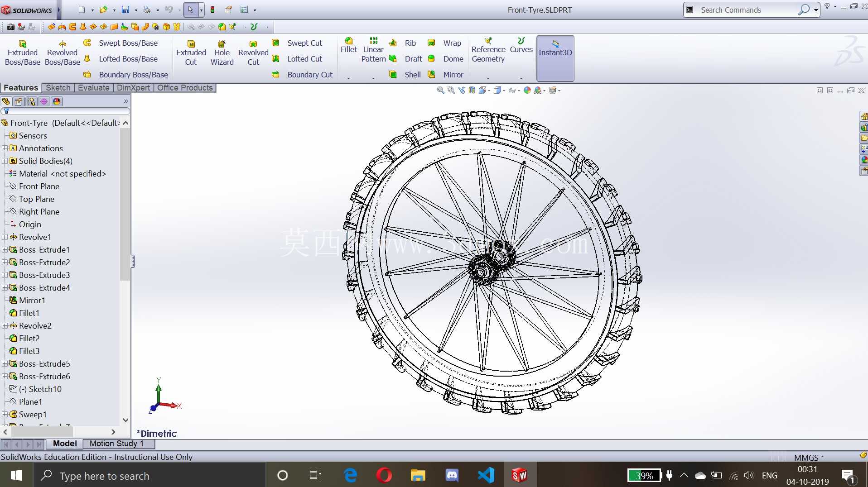Viewport: 868px width, 487px height.
Task: Choose the Fillet feature tool
Action: [x=349, y=46]
